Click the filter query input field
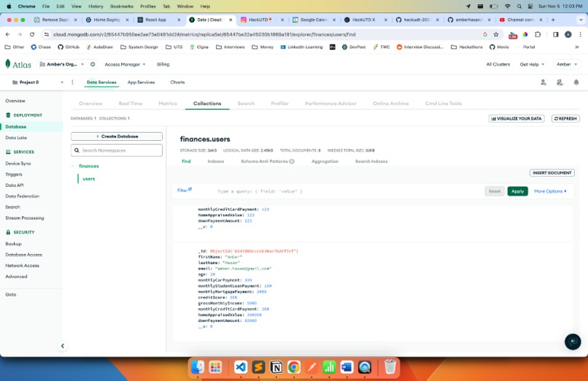 click(x=349, y=191)
